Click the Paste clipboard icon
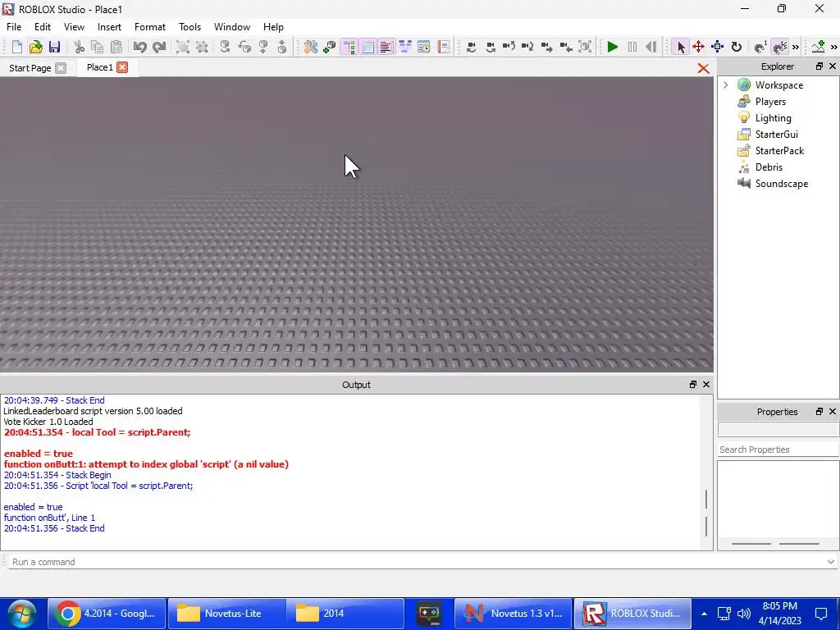This screenshot has width=840, height=630. 116,47
